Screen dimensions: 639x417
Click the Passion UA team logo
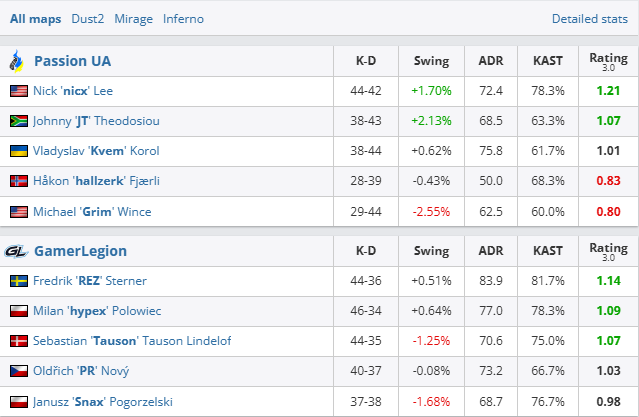click(x=16, y=61)
